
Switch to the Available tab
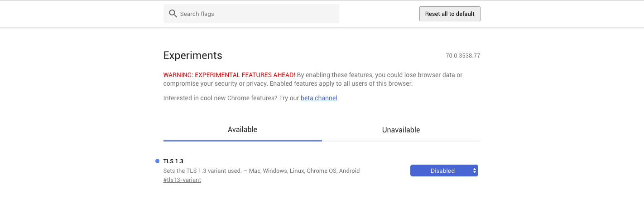[x=243, y=130]
